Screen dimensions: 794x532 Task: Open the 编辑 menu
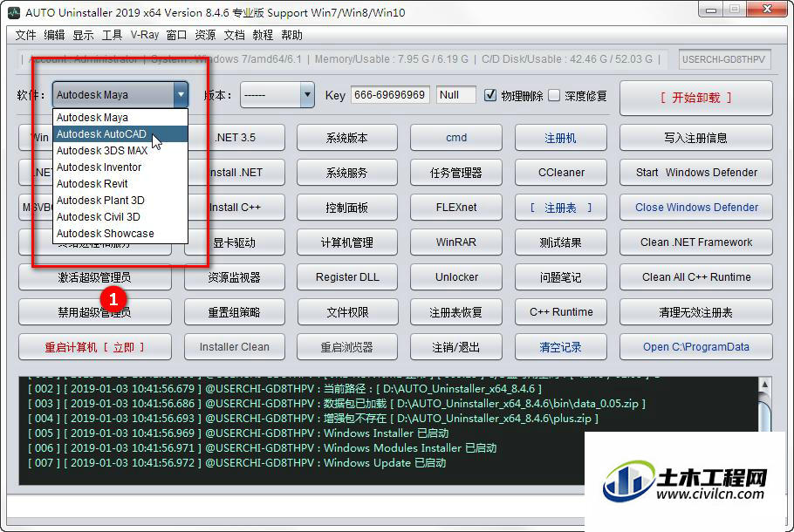[x=54, y=35]
